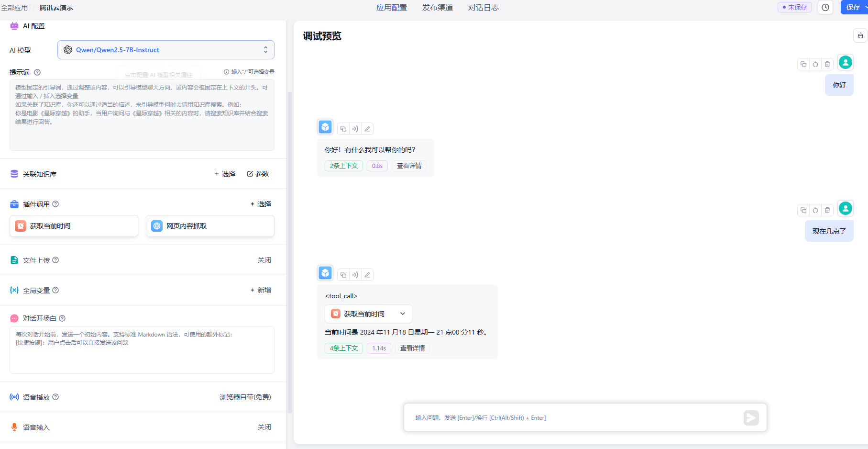The image size is (868, 449).
Task: Click + 新增 for 全局变量
Action: (261, 290)
